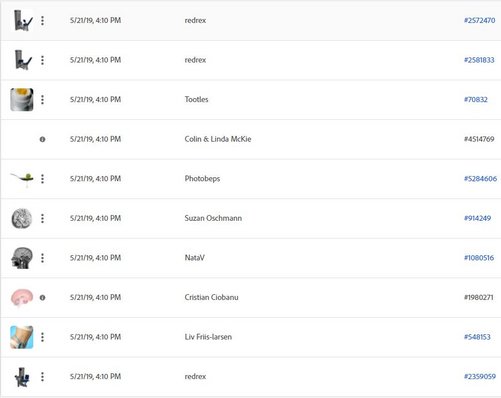501x398 pixels.
Task: Select the head MRI scan thumbnail
Action: (22, 258)
